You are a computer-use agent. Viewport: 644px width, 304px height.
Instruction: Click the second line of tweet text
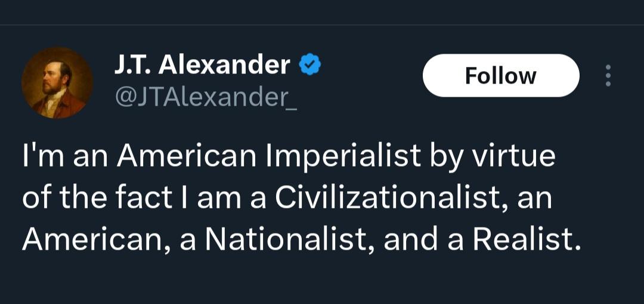pos(286,198)
